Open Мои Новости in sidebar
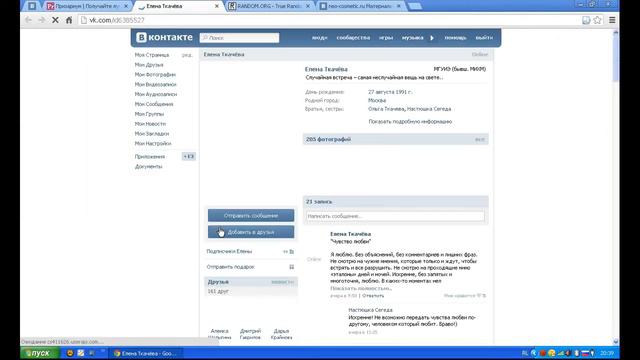640x360 pixels. (150, 124)
